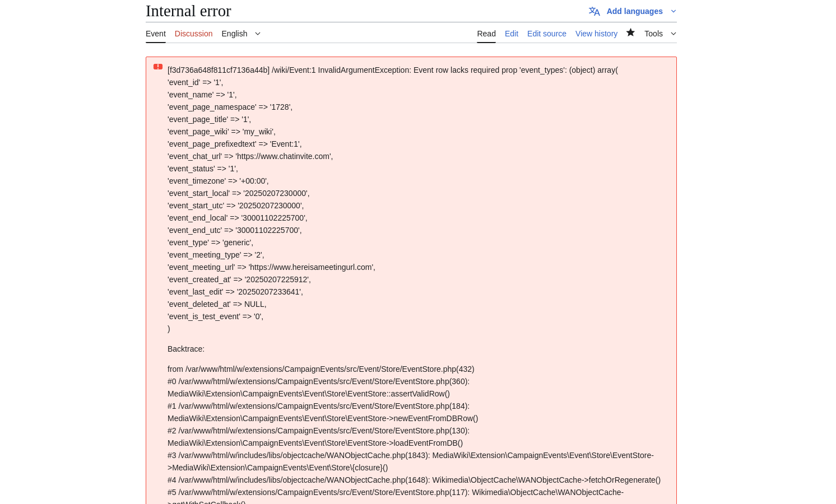Viewport: 836px width, 504px height.
Task: Click the translate languages icon
Action: (595, 11)
